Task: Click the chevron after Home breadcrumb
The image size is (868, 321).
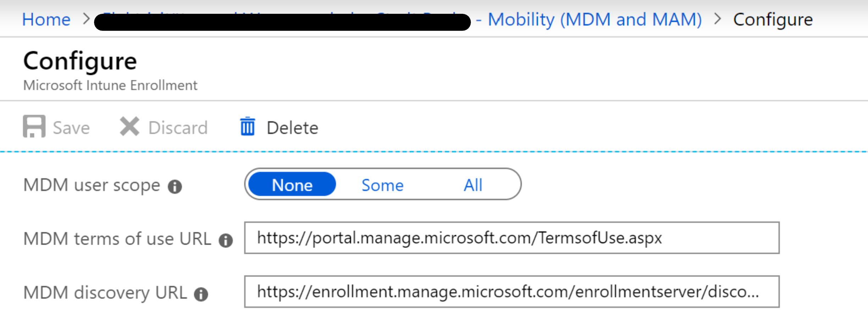Action: tap(86, 19)
